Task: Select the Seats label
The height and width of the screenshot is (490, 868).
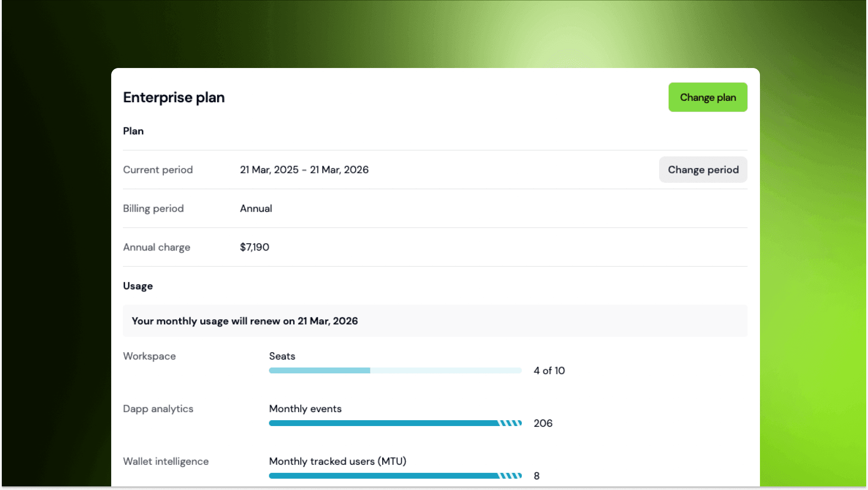Action: (282, 356)
